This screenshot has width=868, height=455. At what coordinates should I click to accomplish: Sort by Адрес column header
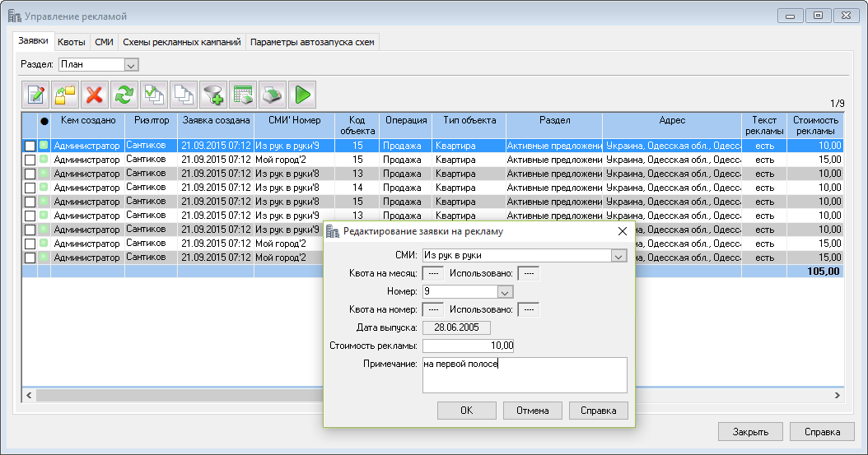(x=672, y=126)
